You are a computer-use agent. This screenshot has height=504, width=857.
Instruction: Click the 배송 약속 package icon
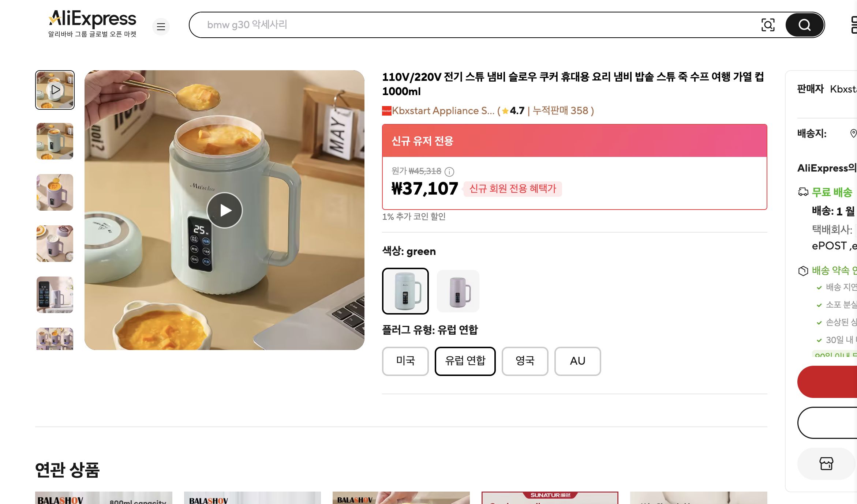coord(803,271)
